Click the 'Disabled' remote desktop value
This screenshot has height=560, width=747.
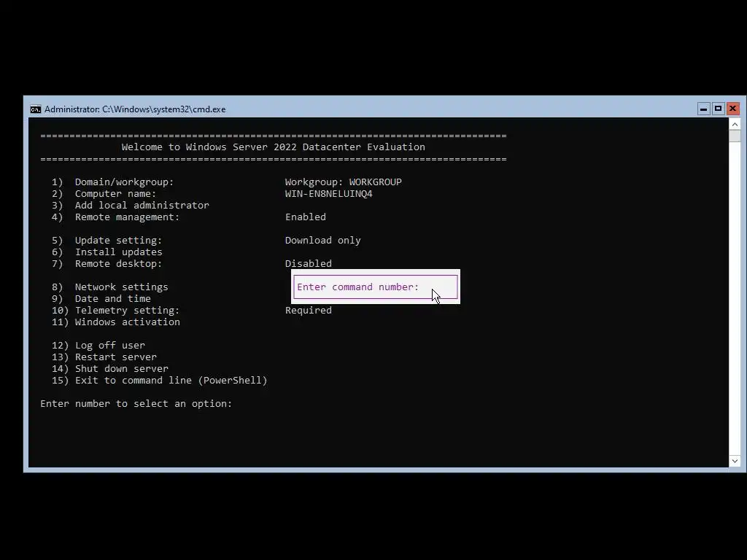[x=309, y=264]
